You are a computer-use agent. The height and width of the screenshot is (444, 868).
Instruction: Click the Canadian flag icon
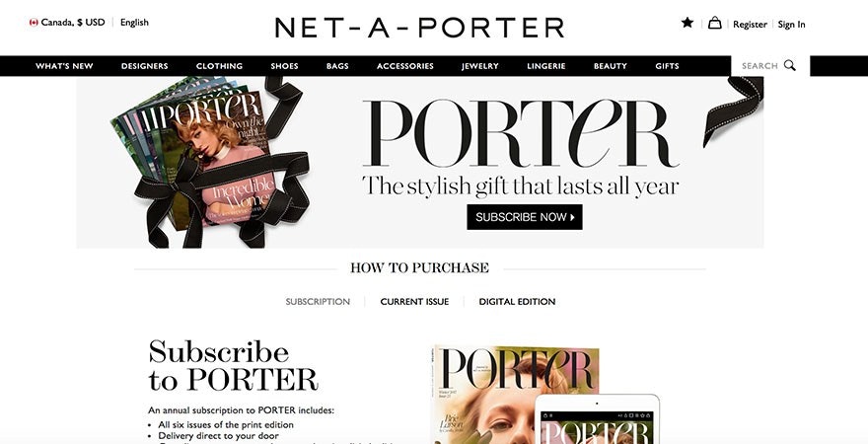point(34,23)
